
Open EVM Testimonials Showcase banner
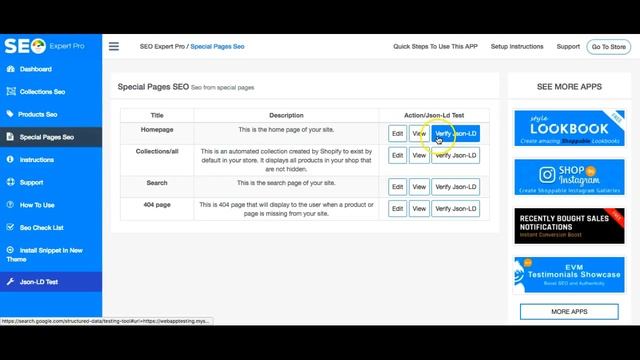[569, 275]
